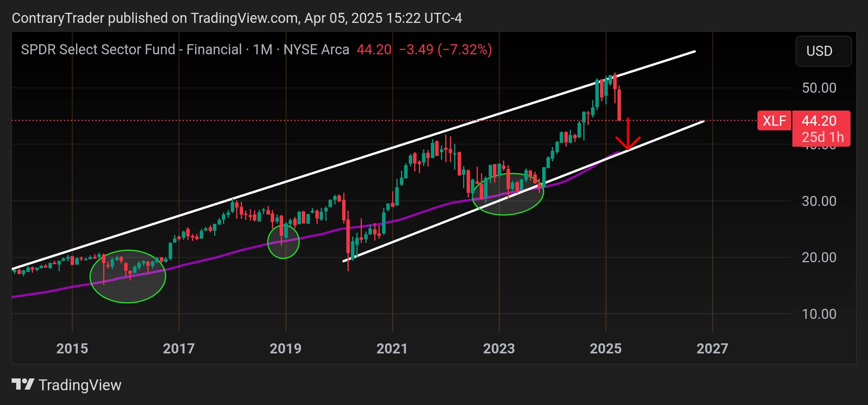Select the 2027 time axis label
This screenshot has width=868, height=405.
[712, 348]
